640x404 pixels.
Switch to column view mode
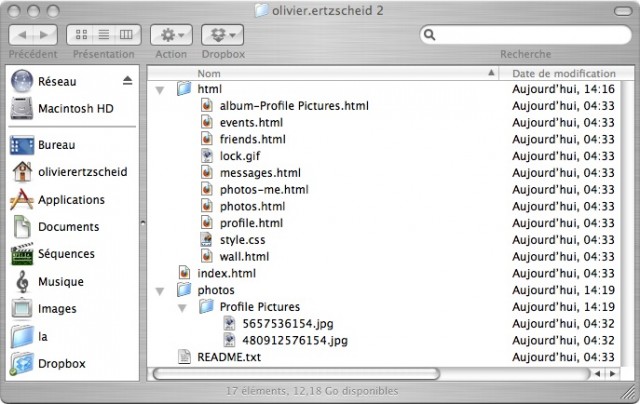coord(126,35)
